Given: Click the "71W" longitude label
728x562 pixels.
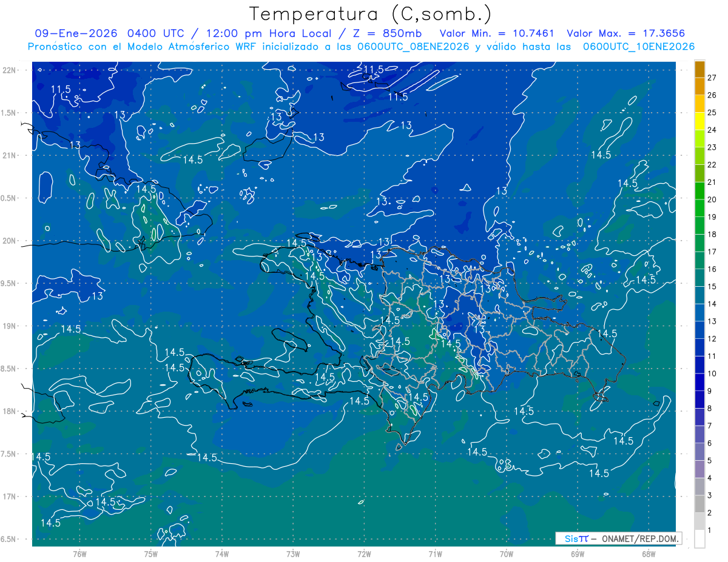Looking at the screenshot, I should (435, 554).
